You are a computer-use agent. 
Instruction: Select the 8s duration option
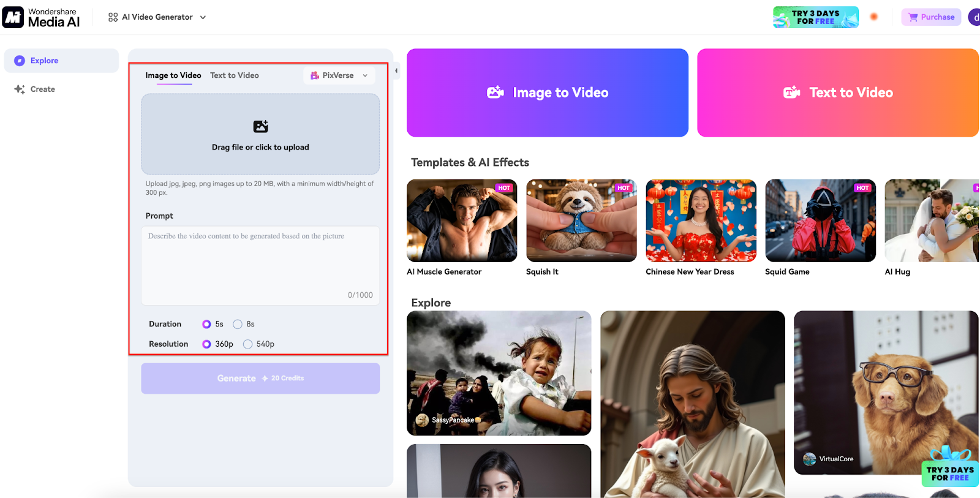[238, 324]
